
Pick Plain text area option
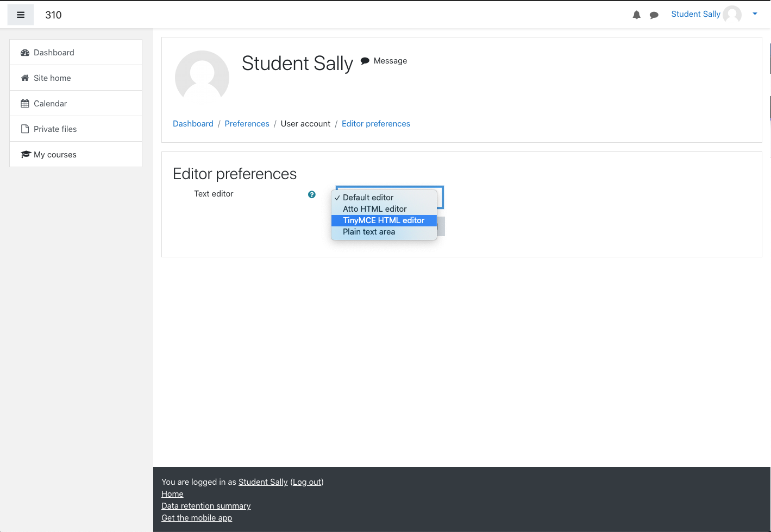pyautogui.click(x=384, y=232)
